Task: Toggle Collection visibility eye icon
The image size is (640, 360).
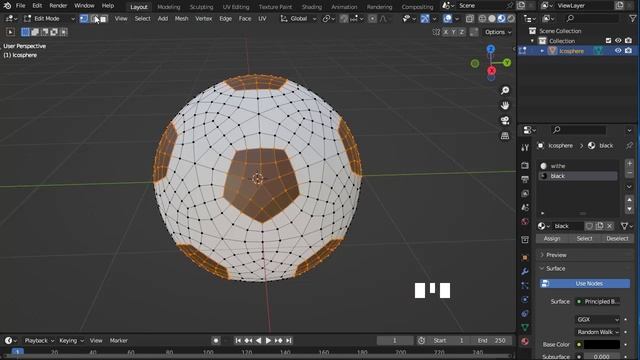Action: click(x=618, y=40)
